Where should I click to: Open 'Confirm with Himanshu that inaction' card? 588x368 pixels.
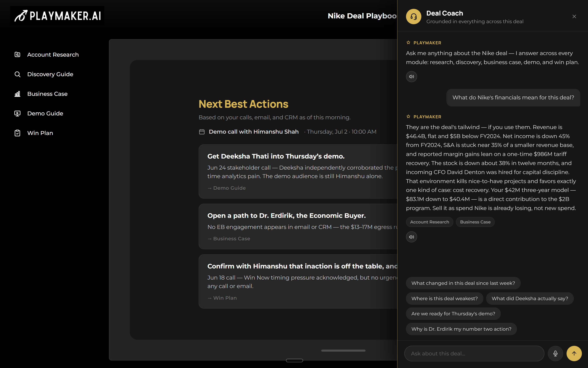click(x=298, y=281)
